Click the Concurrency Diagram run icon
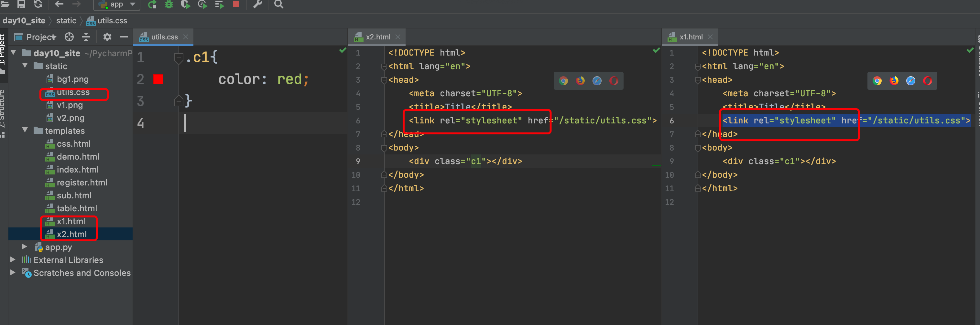Viewport: 980px width, 325px height. [220, 5]
